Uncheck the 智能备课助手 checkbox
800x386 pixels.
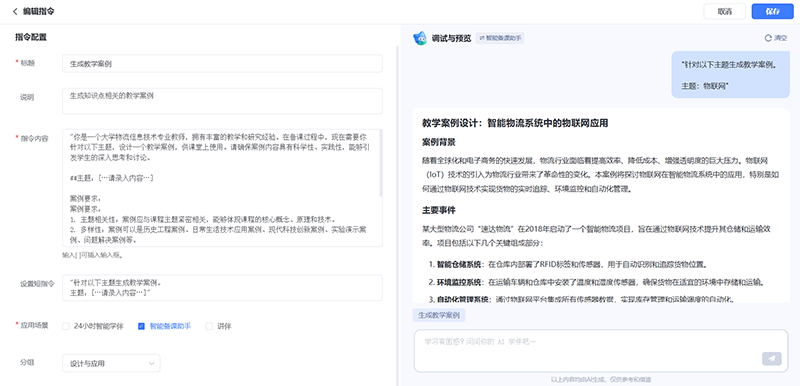tap(141, 326)
